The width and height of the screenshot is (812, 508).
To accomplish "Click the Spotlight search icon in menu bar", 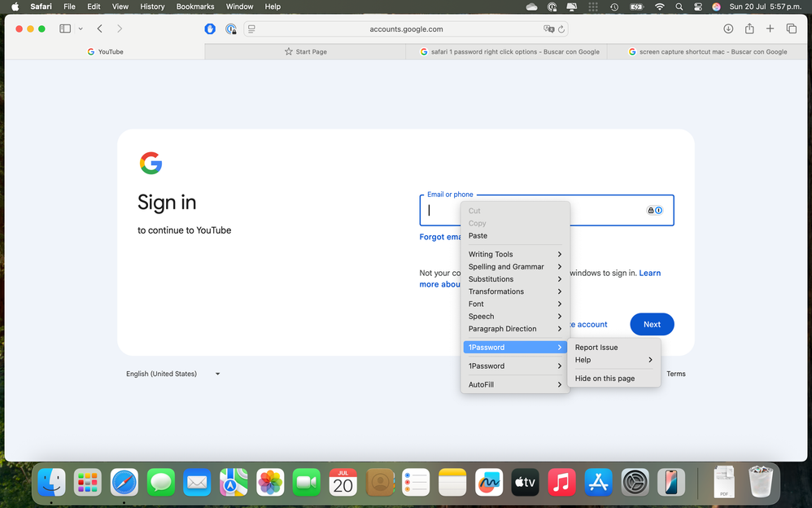I will [679, 7].
